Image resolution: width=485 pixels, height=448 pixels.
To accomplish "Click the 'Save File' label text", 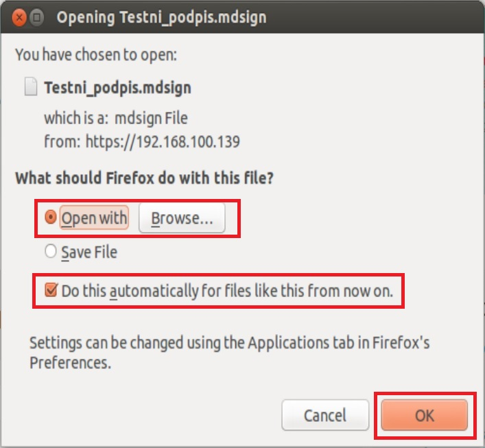I will point(89,252).
